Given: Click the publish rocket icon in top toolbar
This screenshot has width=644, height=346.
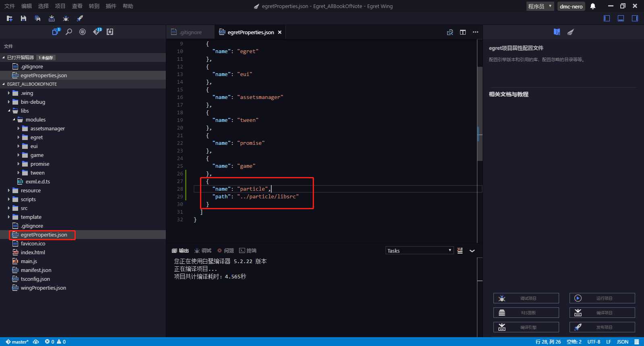Looking at the screenshot, I should tap(80, 19).
